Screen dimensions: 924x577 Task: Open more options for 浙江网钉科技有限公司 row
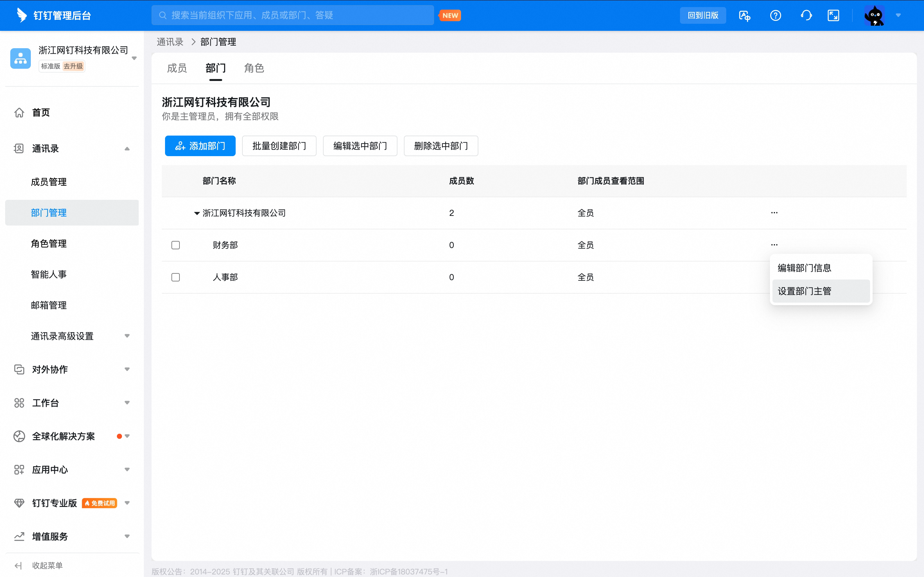[774, 213]
